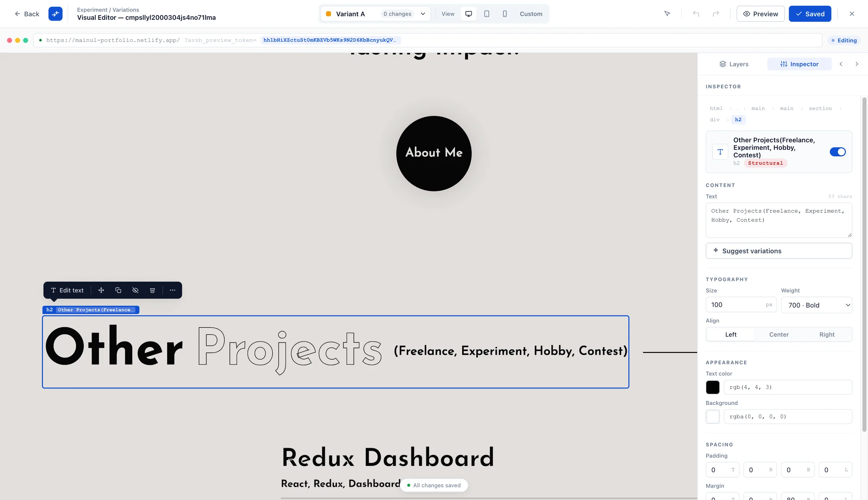Switch to desktop viewport view
This screenshot has width=868, height=500.
(x=468, y=14)
